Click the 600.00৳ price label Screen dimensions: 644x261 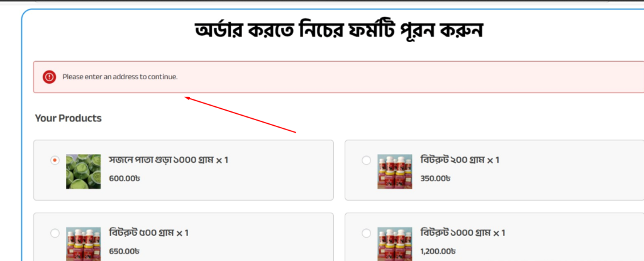[125, 179]
